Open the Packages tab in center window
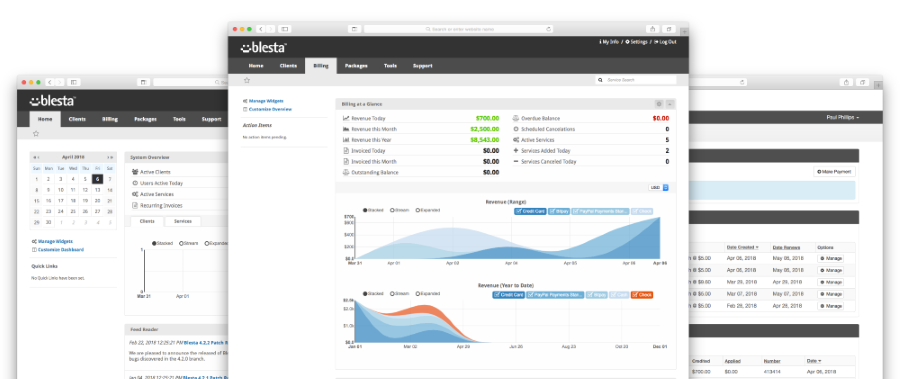 (356, 65)
